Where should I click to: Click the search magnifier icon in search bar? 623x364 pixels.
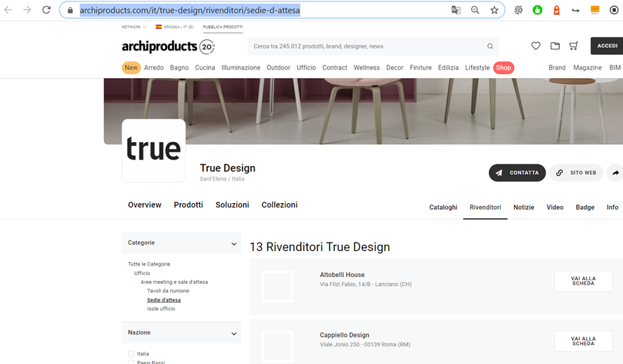click(490, 46)
